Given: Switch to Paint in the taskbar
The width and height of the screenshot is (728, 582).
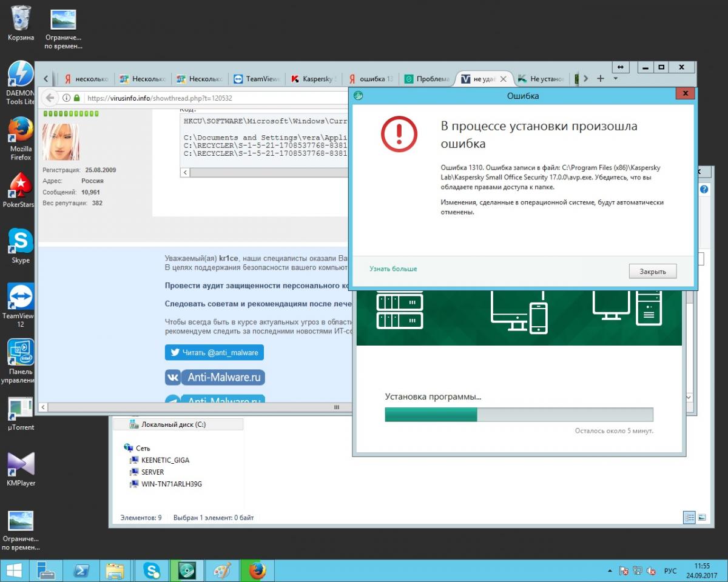Looking at the screenshot, I should click(x=222, y=570).
